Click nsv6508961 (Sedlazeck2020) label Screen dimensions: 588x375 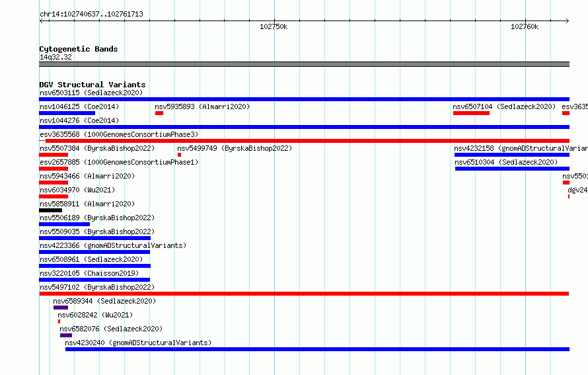(91, 259)
